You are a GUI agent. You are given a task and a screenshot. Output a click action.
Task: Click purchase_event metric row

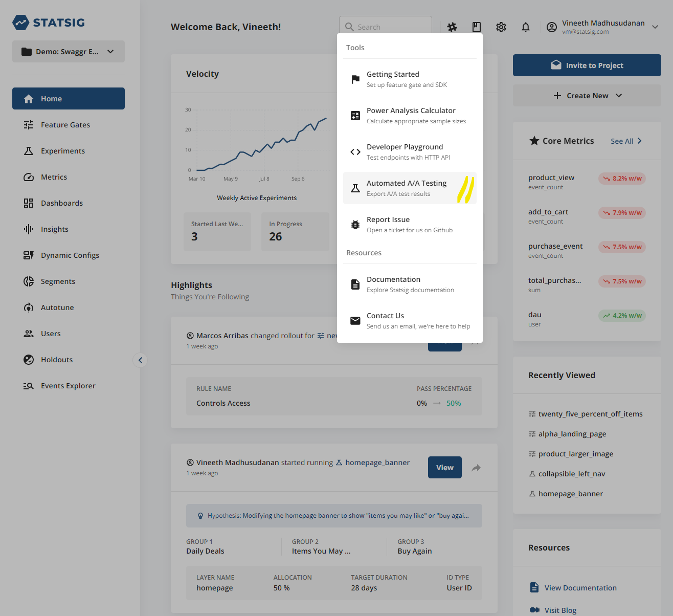pyautogui.click(x=587, y=250)
